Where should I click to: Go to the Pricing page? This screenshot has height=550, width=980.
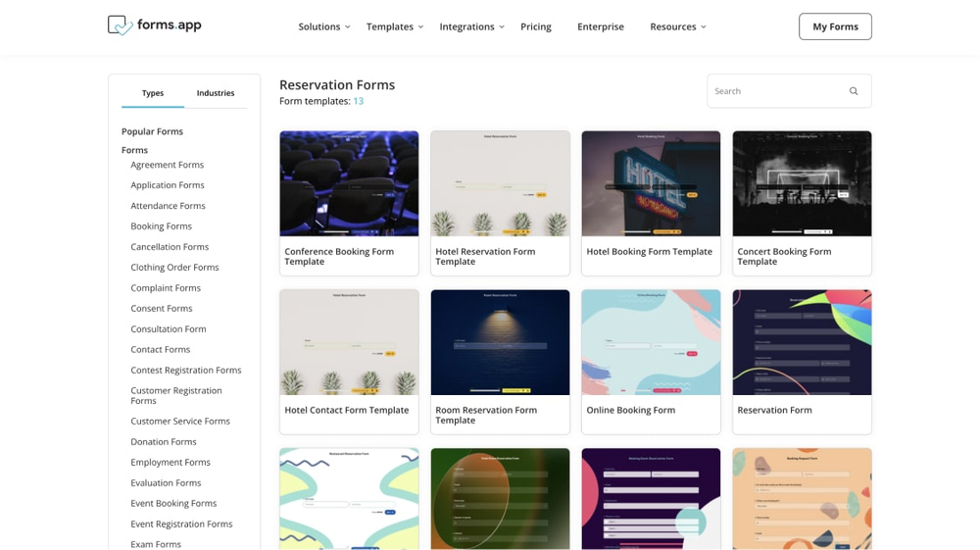[535, 26]
